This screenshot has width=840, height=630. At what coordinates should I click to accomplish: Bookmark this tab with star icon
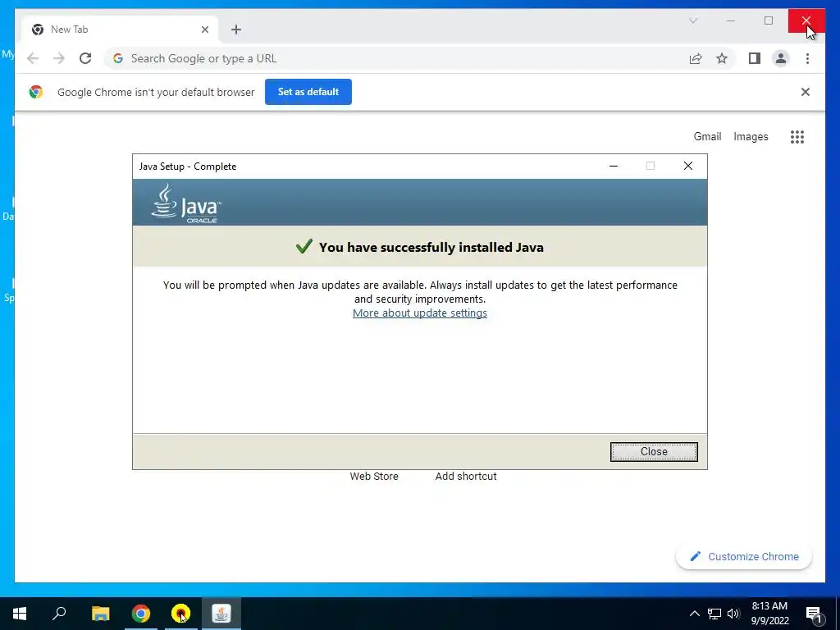tap(722, 58)
